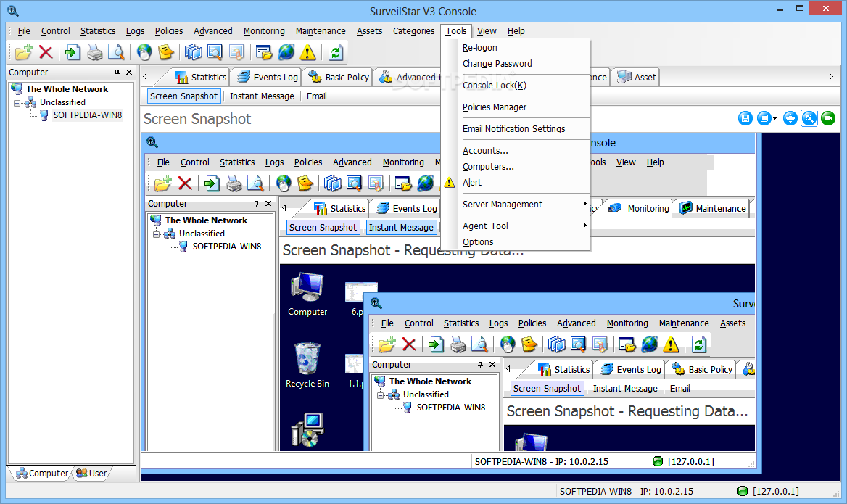Open dropdown arrow beside the square view icon

tap(774, 119)
